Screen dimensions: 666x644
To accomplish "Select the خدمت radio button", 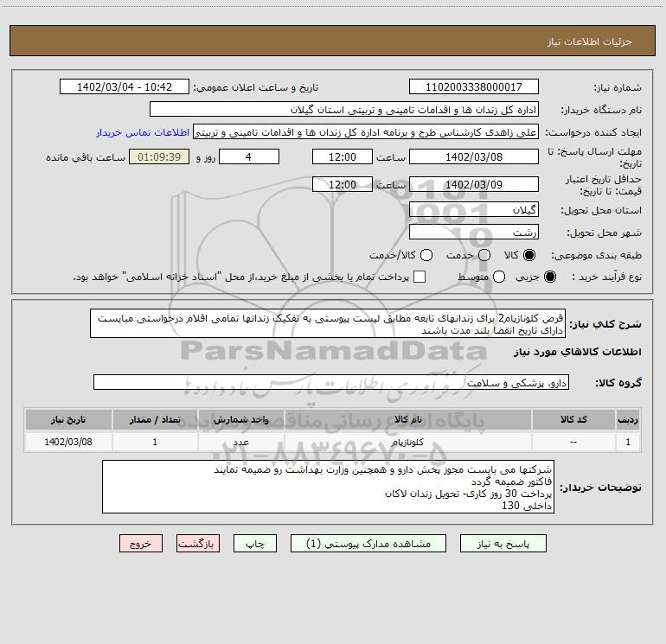I will [484, 255].
